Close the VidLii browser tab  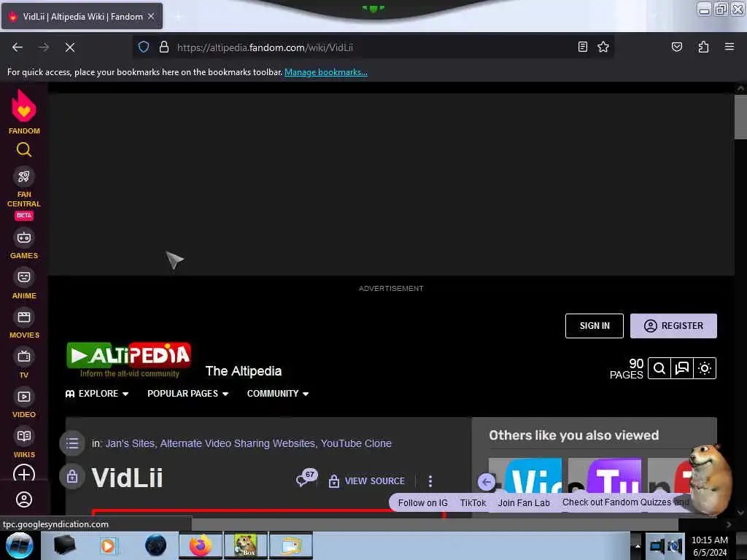151,16
